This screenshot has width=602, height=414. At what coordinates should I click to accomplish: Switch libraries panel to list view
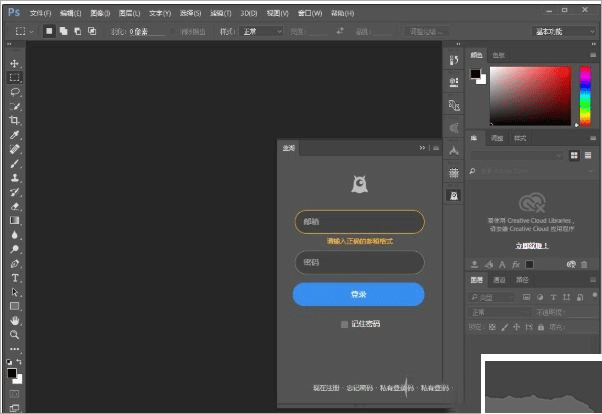point(587,155)
